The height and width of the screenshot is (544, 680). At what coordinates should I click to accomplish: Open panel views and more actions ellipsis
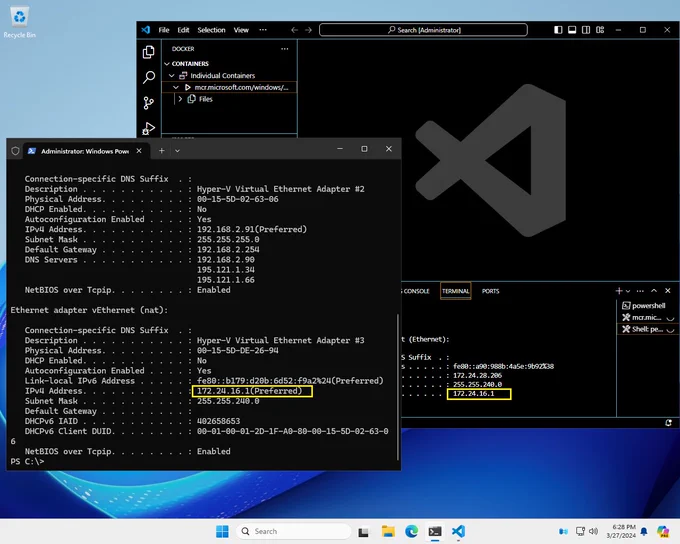coord(640,291)
